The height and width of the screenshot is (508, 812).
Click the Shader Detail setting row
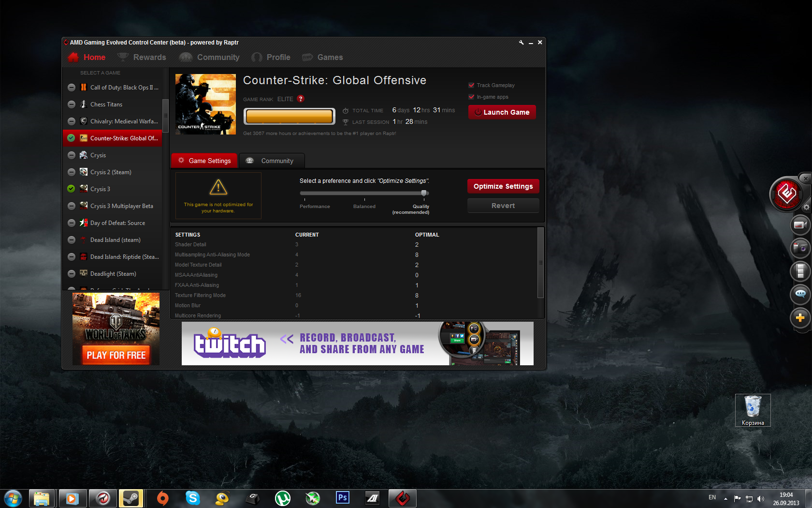point(354,245)
